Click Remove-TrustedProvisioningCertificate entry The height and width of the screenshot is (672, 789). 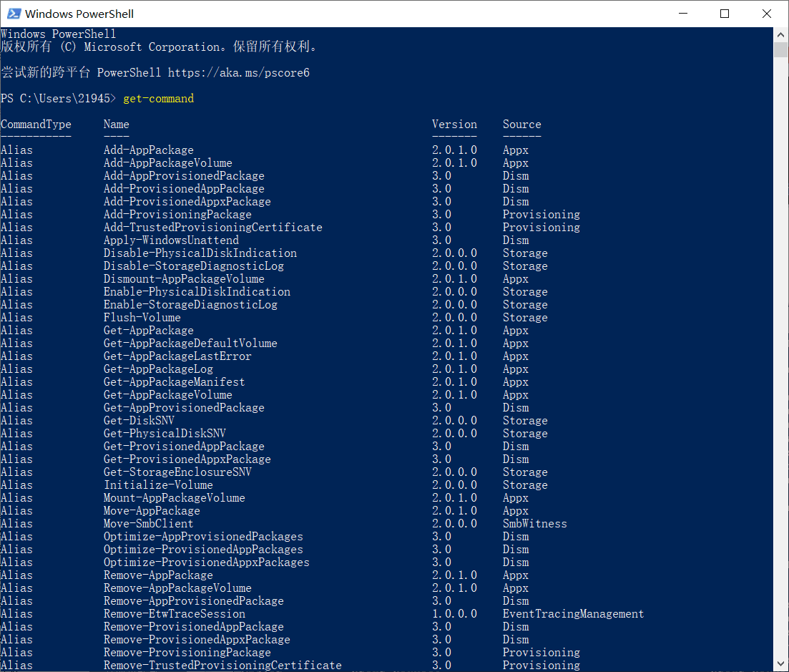point(222,666)
